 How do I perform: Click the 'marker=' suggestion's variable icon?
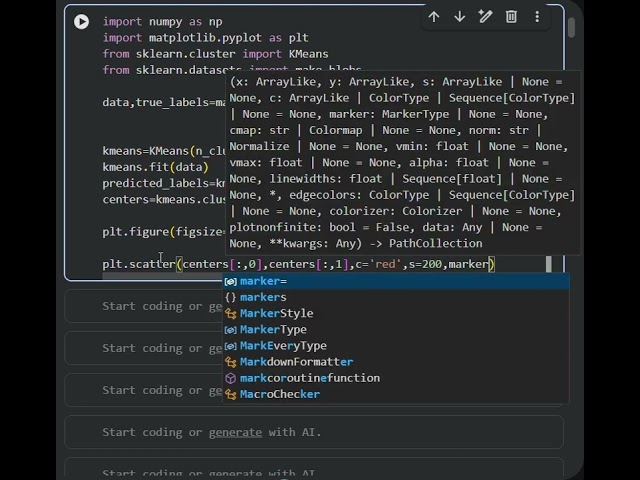click(231, 281)
